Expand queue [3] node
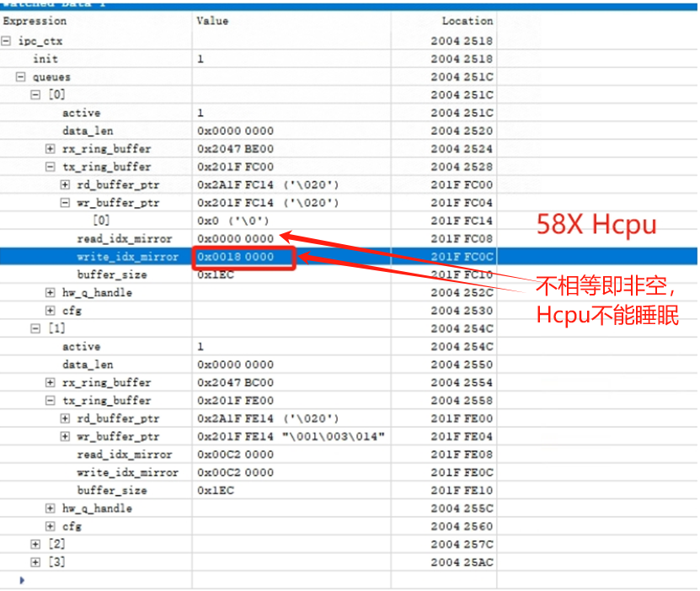 tap(35, 562)
